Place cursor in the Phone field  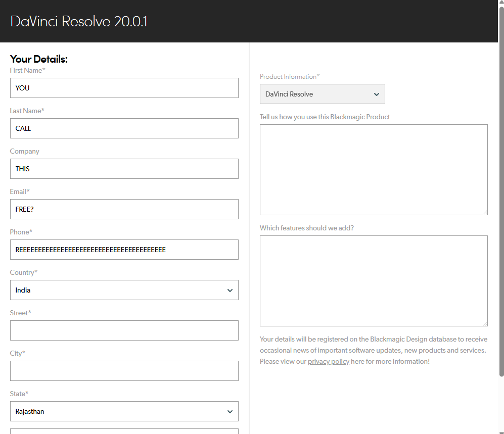(x=124, y=250)
